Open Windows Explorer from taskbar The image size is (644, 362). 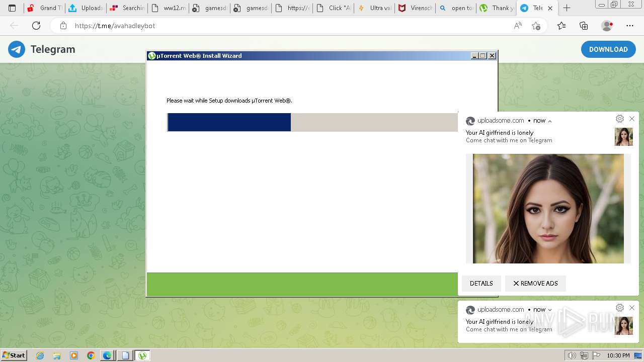pos(57,355)
